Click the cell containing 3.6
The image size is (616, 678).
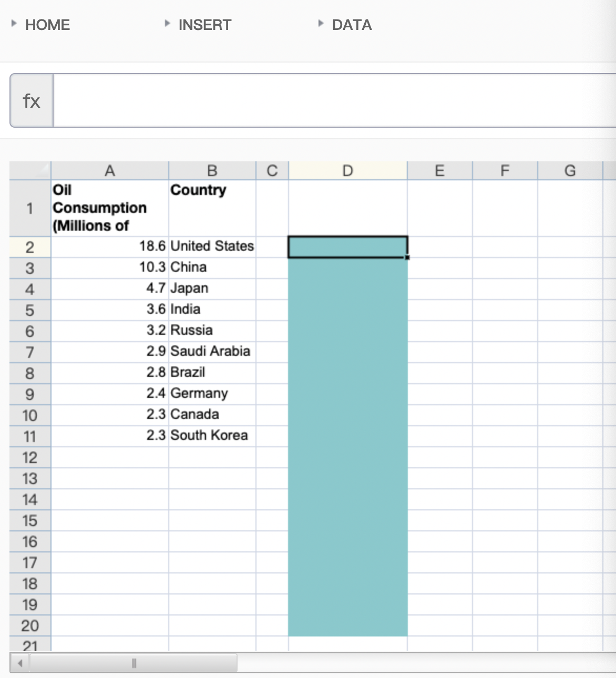[x=110, y=310]
